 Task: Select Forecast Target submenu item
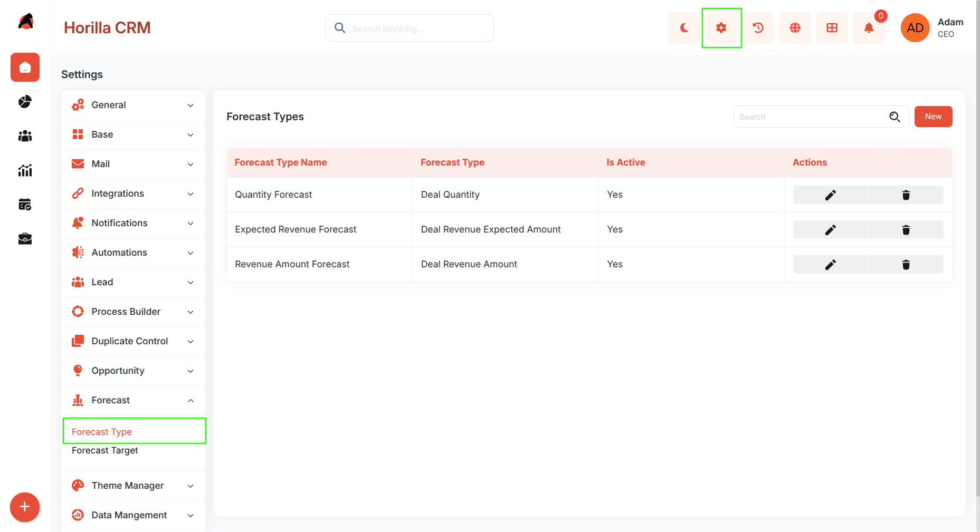[x=105, y=450]
